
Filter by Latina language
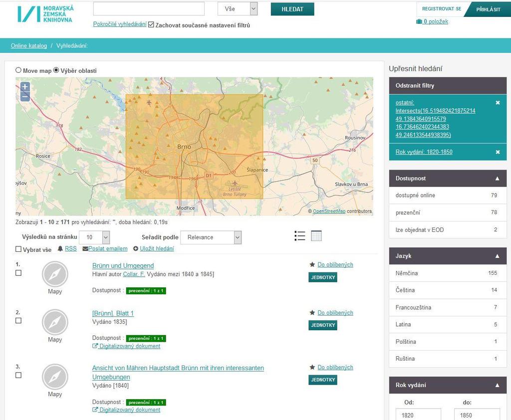[x=448, y=324]
